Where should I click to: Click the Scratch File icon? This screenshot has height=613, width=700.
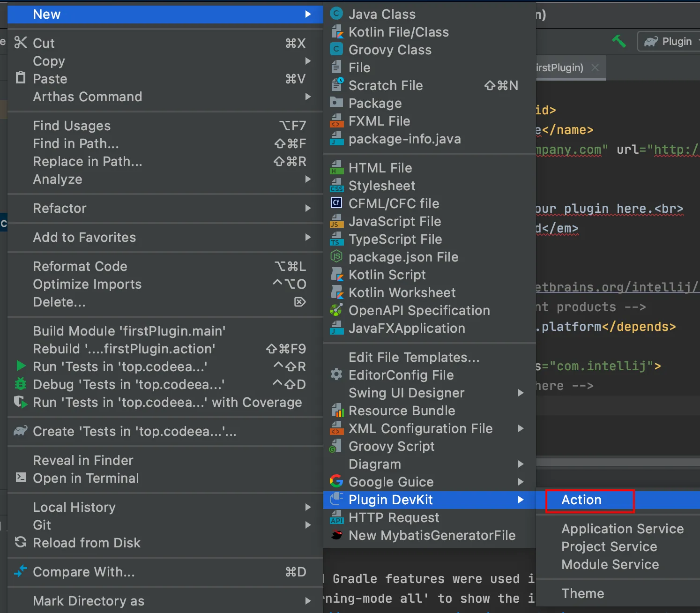(x=337, y=85)
